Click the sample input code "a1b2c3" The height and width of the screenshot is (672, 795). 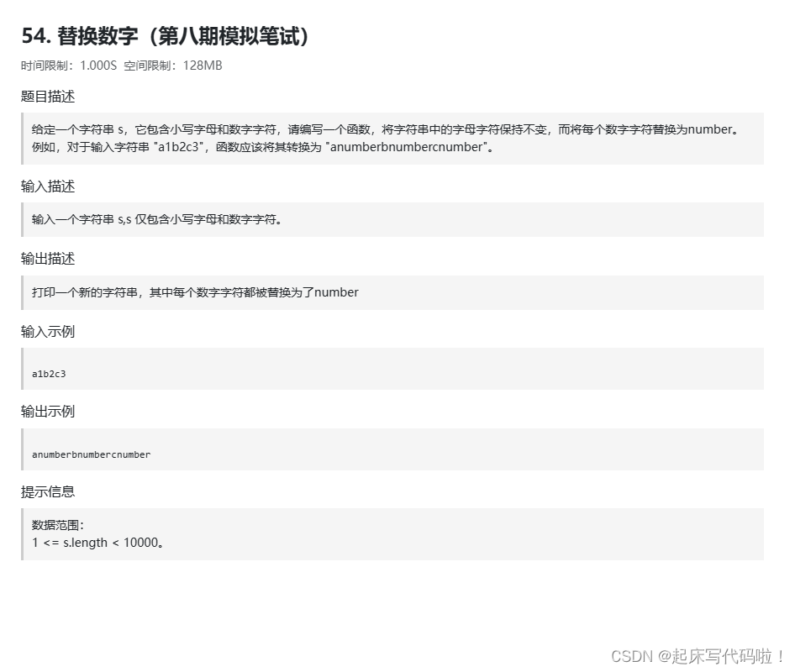point(49,374)
